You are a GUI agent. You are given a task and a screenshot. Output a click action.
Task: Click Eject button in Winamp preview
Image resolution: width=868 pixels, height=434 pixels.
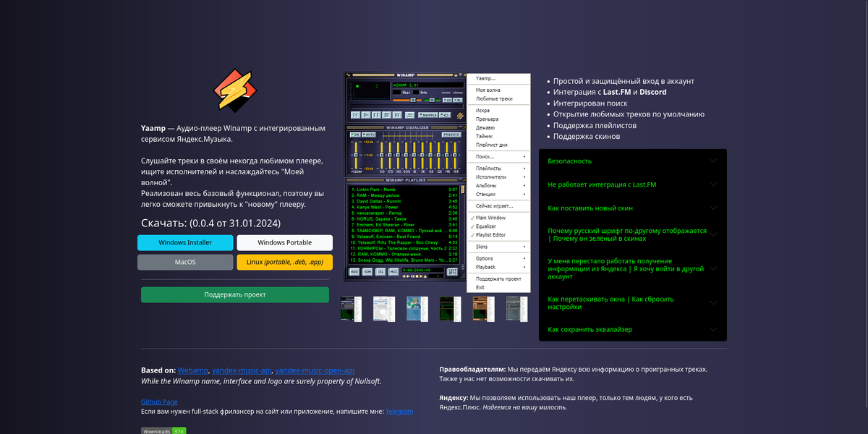click(x=409, y=115)
